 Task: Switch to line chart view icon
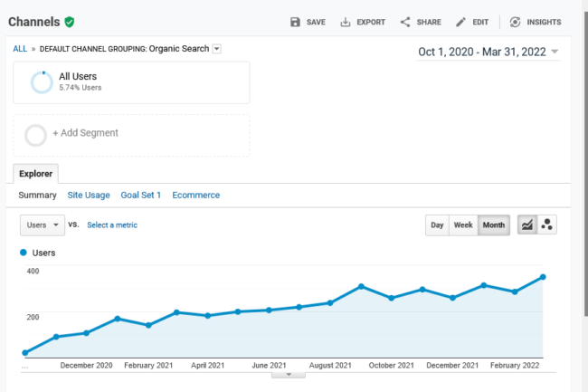(526, 225)
